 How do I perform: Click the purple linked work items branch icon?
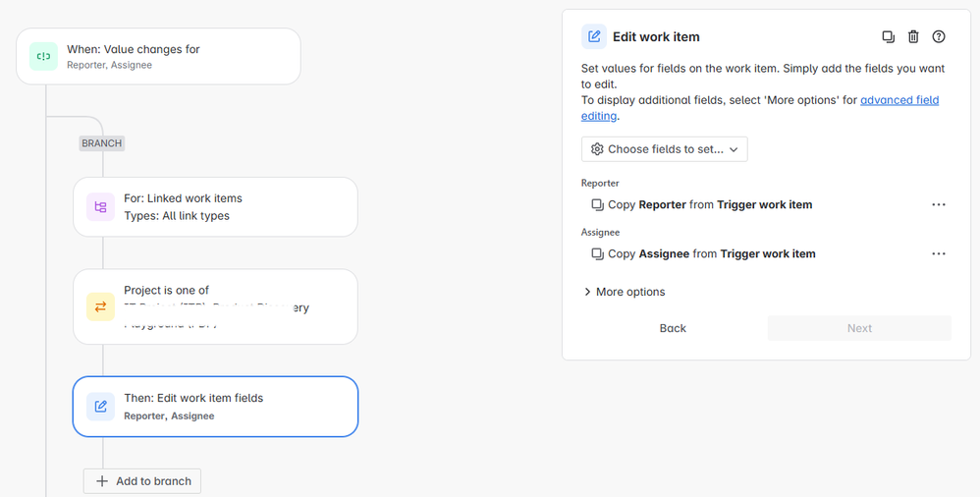(x=100, y=207)
